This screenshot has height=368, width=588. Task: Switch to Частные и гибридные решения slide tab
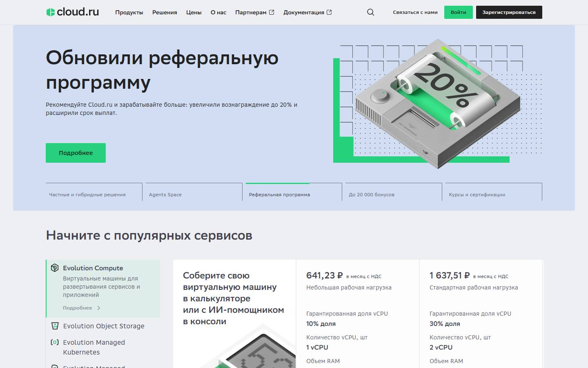click(94, 192)
